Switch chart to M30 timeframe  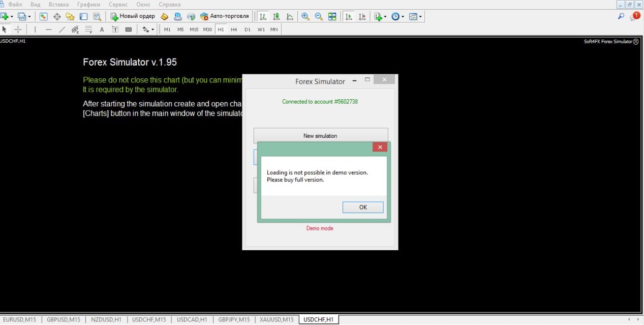(x=207, y=29)
